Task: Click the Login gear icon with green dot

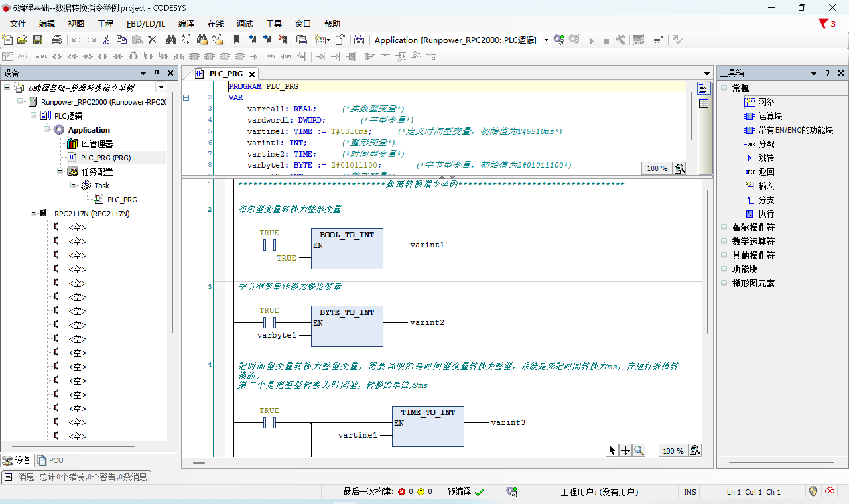Action: [558, 40]
